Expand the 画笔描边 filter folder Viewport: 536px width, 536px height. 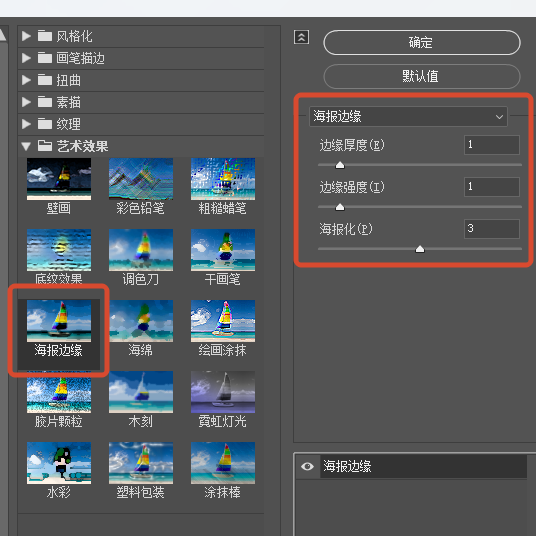26,58
